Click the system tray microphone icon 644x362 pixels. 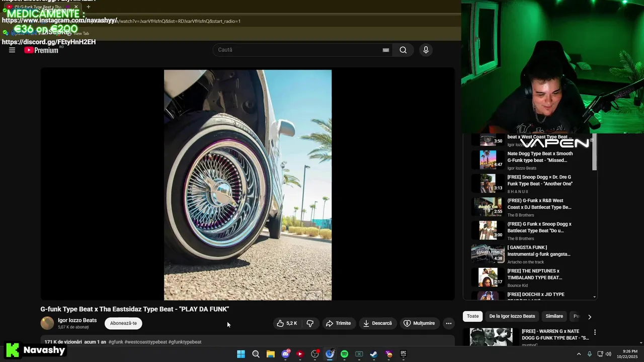pos(590,354)
